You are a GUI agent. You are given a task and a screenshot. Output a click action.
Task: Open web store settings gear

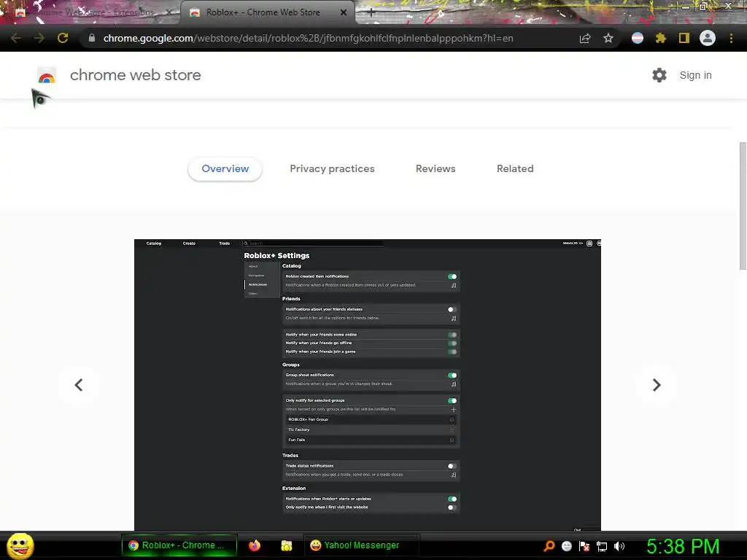coord(659,75)
